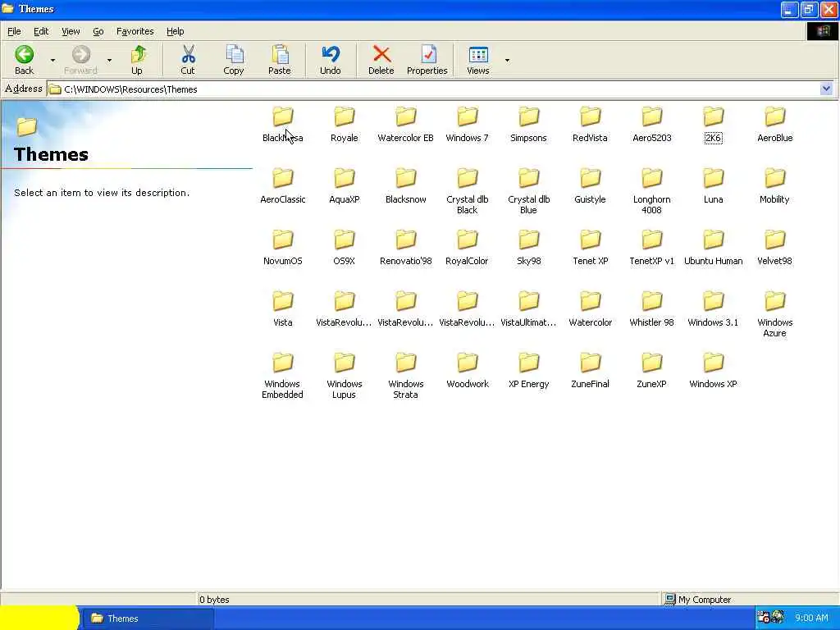
Task: Select the VistaUltimat... folder
Action: (x=529, y=309)
